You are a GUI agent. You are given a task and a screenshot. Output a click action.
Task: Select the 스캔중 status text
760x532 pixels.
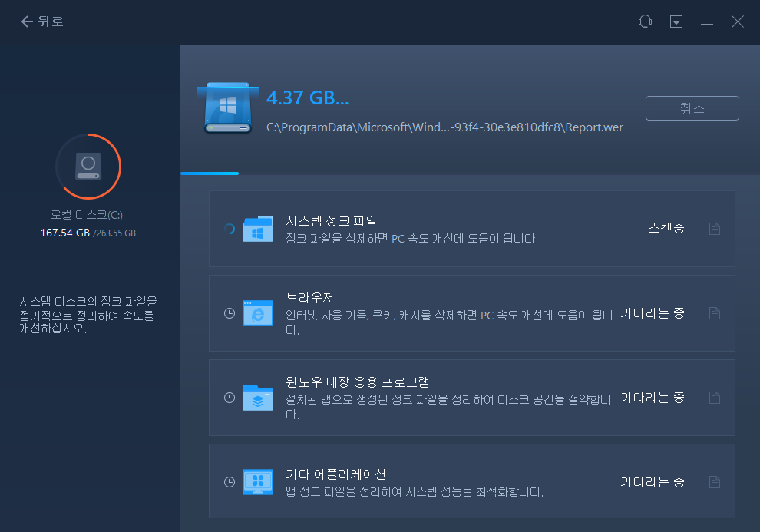pos(666,228)
